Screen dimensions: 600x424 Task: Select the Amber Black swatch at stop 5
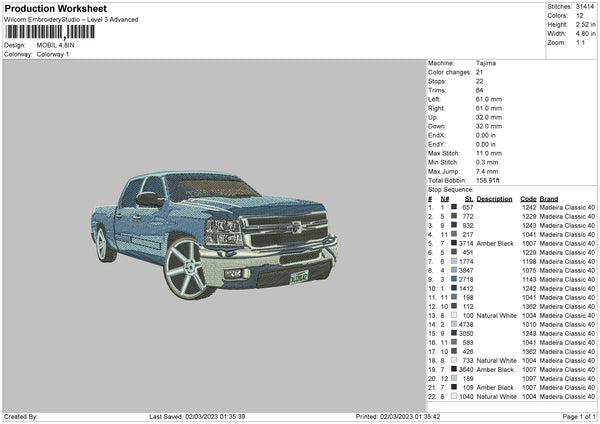pyautogui.click(x=455, y=242)
